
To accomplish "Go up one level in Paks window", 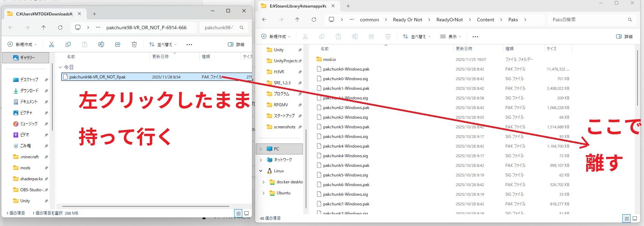I will [297, 20].
